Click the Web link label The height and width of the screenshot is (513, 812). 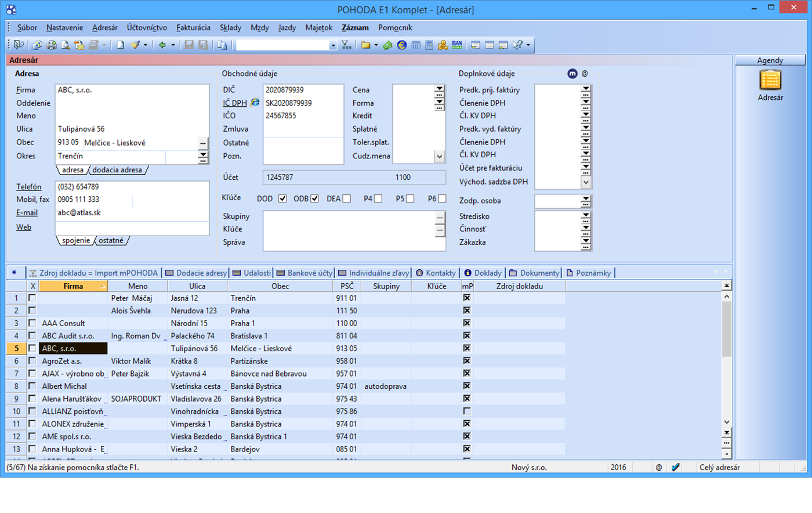[24, 227]
